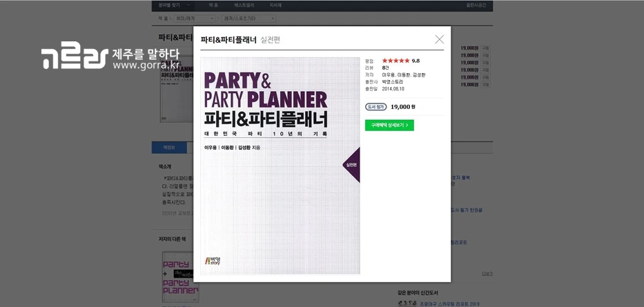Expand the 취미/레저 category dropdown
644x307 pixels.
click(x=194, y=19)
